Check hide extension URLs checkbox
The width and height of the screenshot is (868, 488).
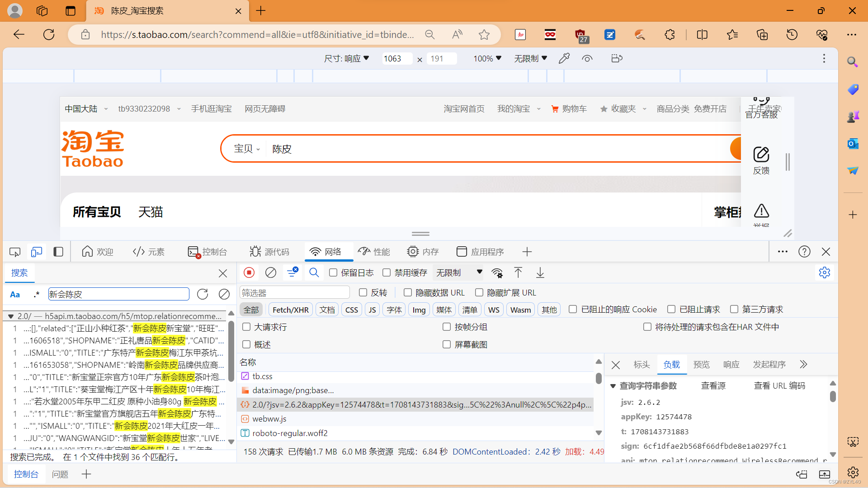(x=479, y=292)
